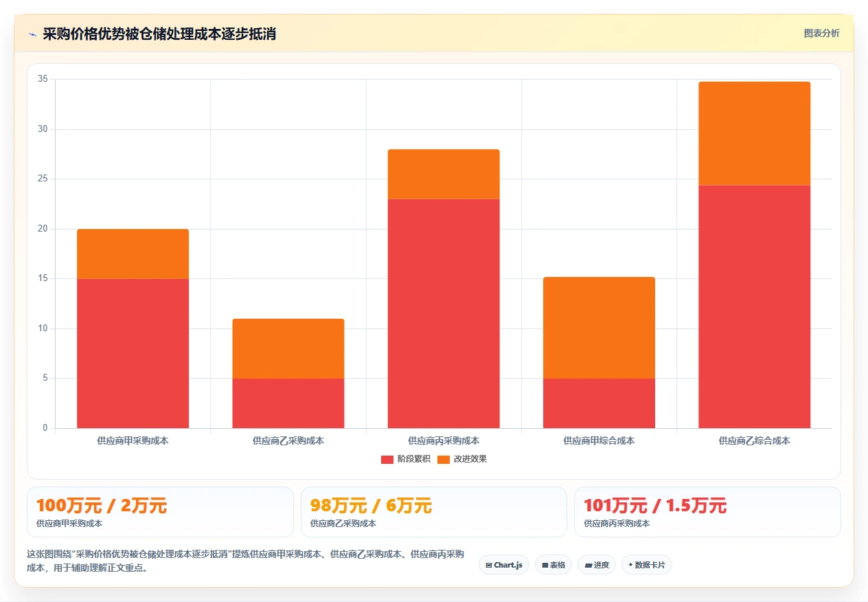Click the red segment of 供应商丙采购成本 bar
This screenshot has width=868, height=602.
444,313
